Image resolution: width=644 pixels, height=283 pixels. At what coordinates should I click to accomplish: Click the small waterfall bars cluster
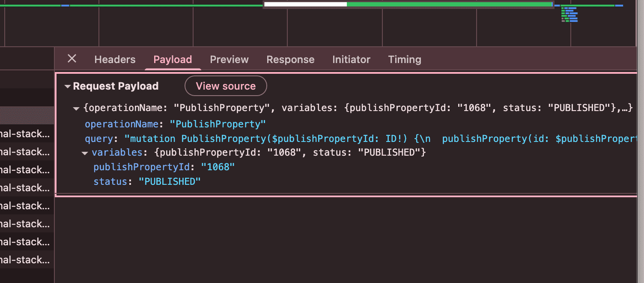[x=569, y=14]
